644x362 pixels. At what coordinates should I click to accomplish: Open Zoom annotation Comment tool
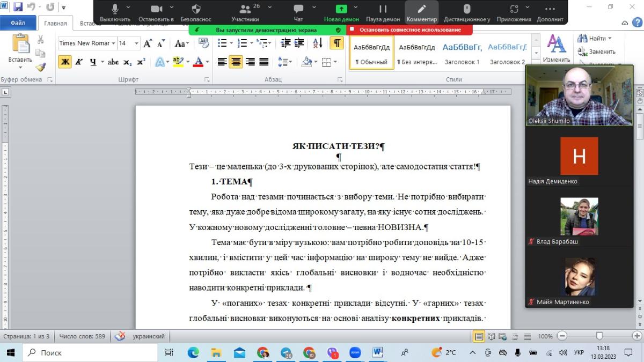tap(421, 12)
